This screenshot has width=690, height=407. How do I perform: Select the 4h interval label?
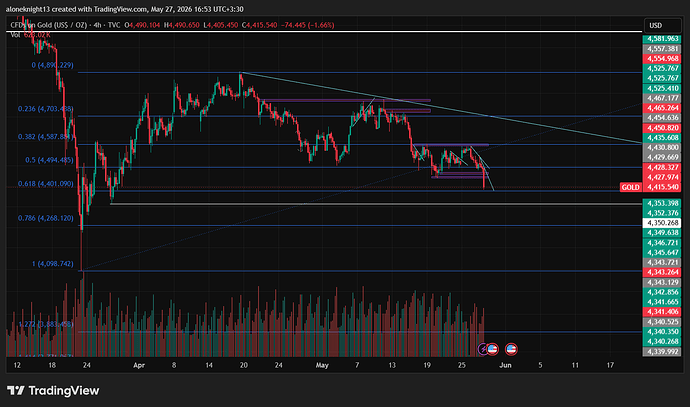click(x=97, y=25)
